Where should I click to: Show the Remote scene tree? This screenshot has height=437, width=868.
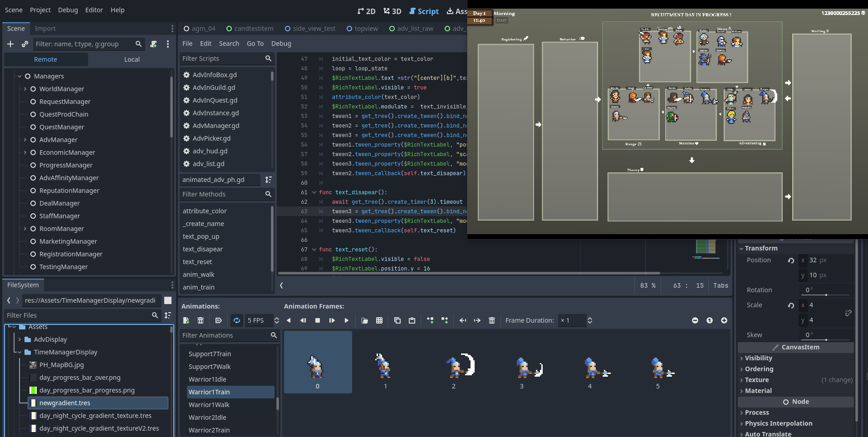pyautogui.click(x=46, y=59)
